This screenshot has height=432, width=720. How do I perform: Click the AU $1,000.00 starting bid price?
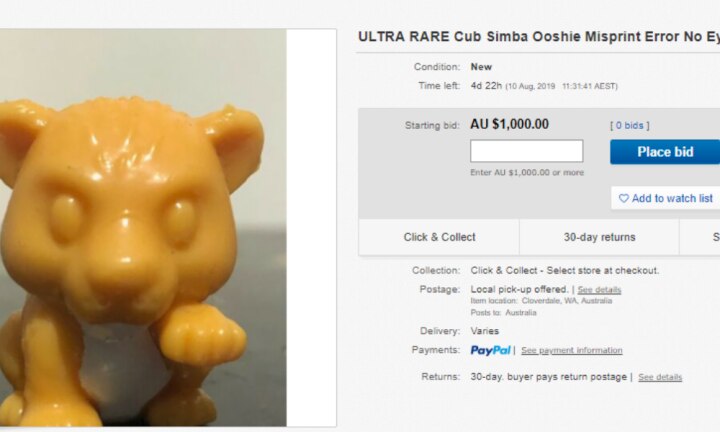point(509,124)
